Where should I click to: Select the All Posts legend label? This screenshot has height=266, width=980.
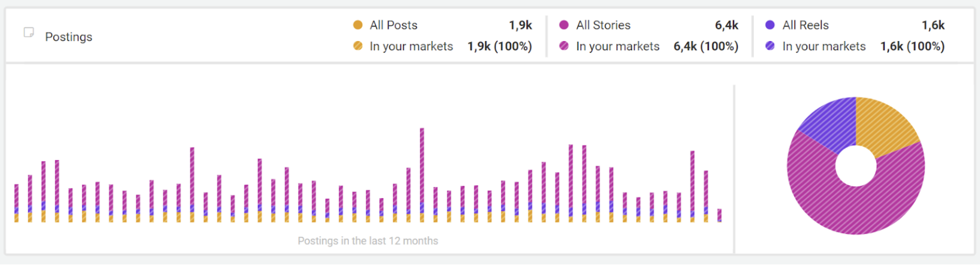coord(393,25)
